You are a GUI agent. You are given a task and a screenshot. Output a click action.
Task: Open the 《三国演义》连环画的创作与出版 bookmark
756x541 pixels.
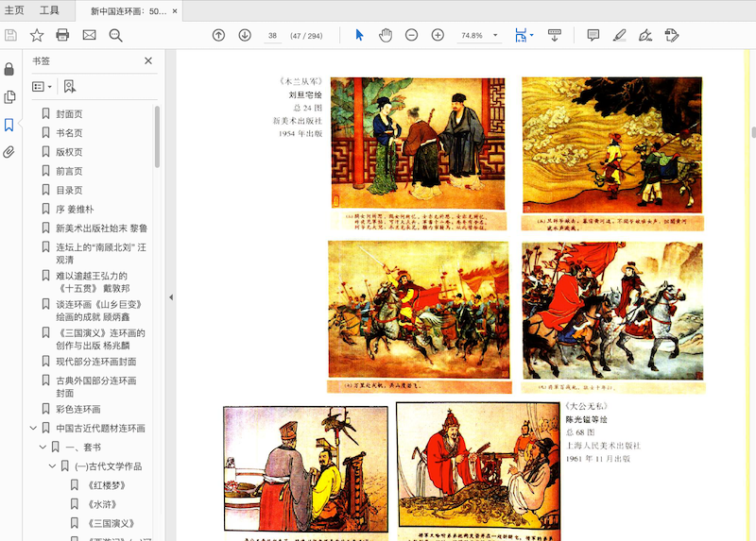pyautogui.click(x=101, y=339)
